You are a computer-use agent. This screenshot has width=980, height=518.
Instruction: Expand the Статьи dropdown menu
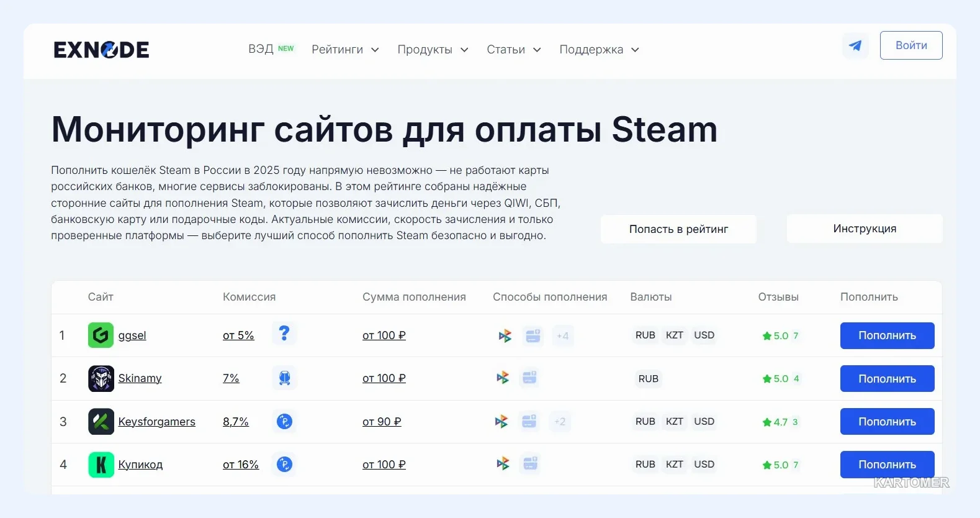pyautogui.click(x=514, y=50)
